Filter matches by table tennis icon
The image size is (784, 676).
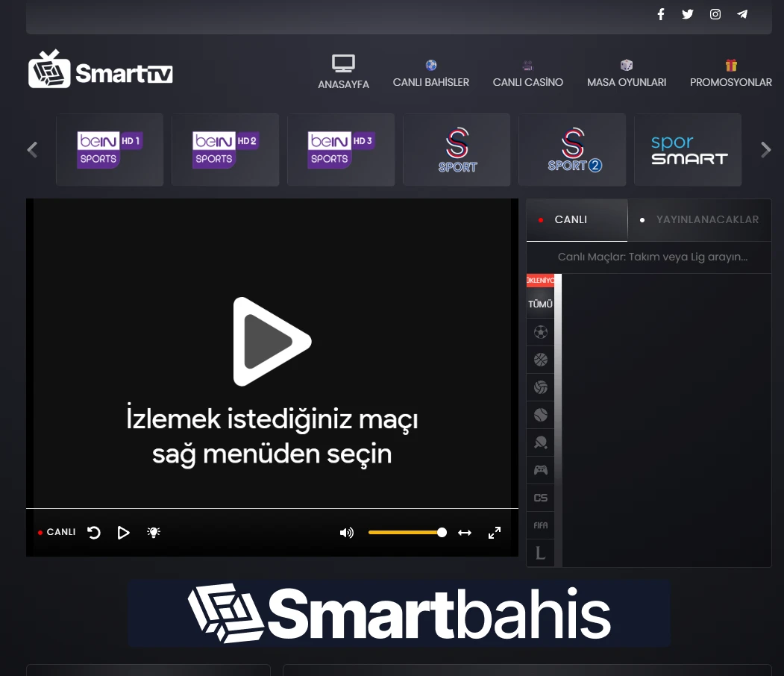541,442
